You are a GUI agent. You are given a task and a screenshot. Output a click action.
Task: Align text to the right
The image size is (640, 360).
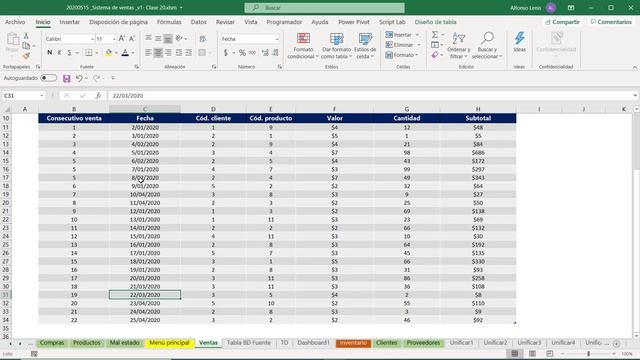click(x=168, y=53)
